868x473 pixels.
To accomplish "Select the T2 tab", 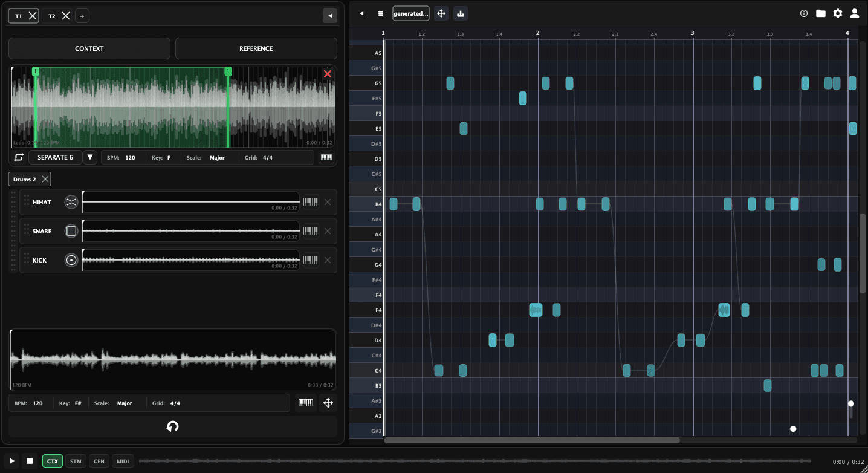I will (52, 16).
